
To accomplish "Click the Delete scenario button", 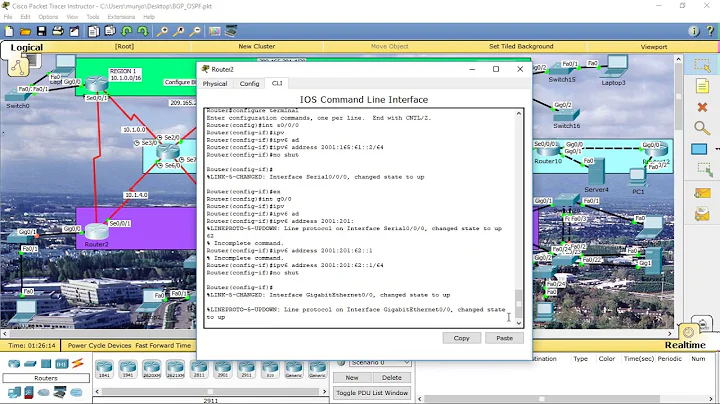I will [392, 377].
